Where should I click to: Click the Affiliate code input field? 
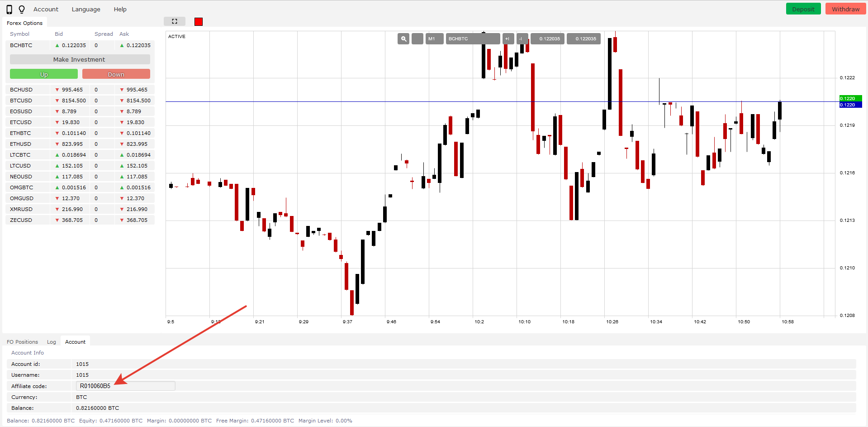click(126, 386)
